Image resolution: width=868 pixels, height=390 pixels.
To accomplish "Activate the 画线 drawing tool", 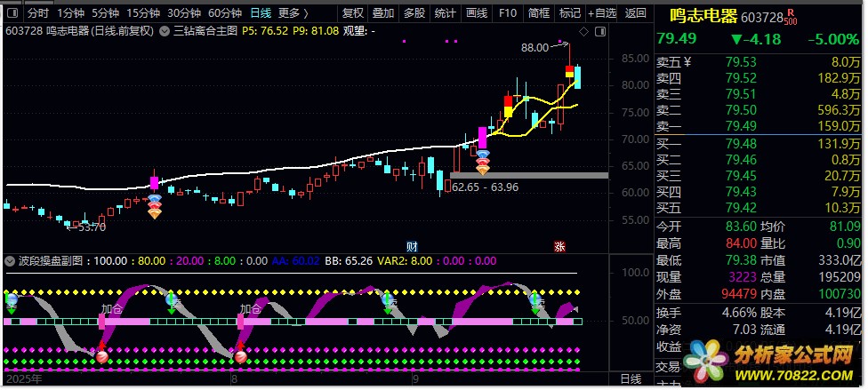I will (477, 12).
